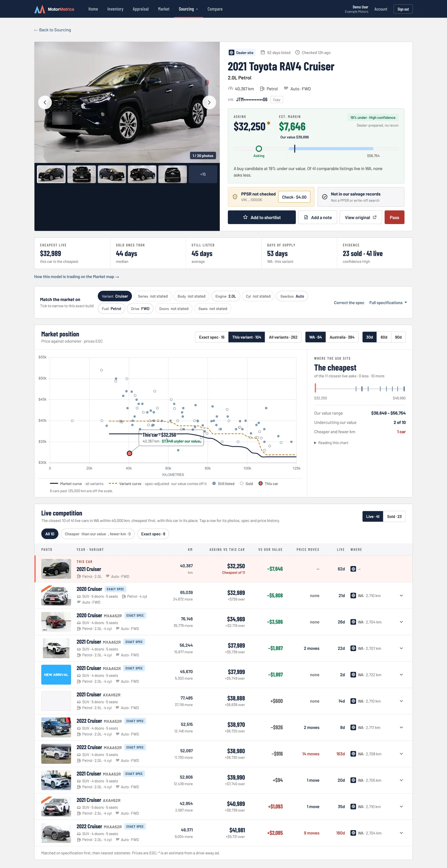Expand the 2022 Cruiser $38,970 row

(x=401, y=727)
